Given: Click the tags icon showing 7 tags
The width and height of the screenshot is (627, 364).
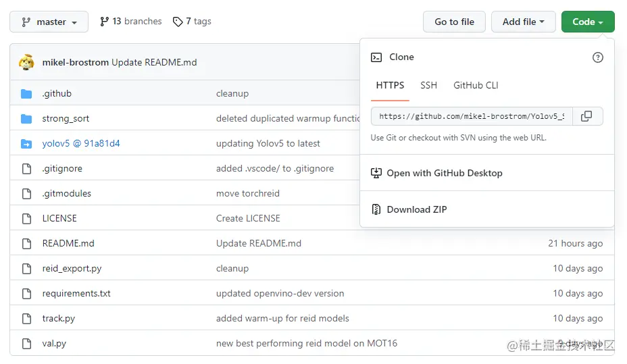Looking at the screenshot, I should click(178, 22).
